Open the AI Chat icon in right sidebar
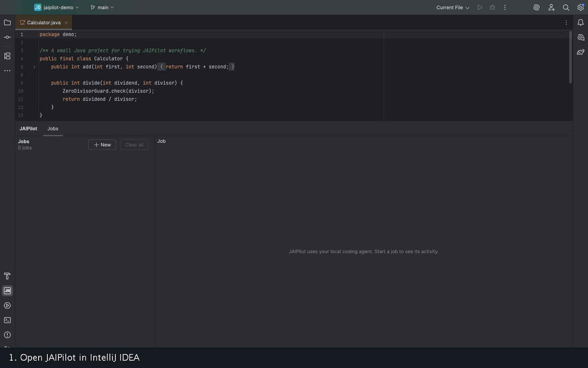Screen dimensions: 588x368 [581, 37]
